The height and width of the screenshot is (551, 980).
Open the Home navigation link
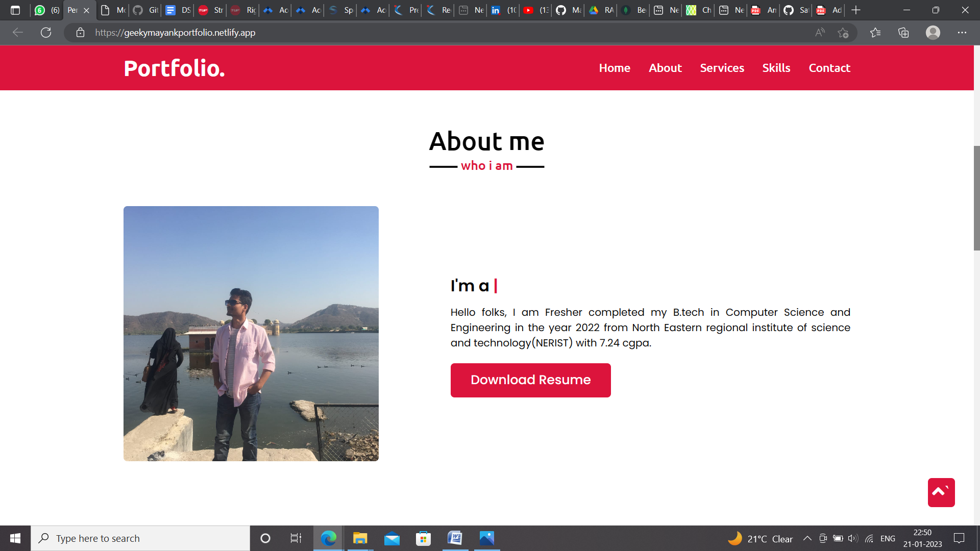[615, 68]
